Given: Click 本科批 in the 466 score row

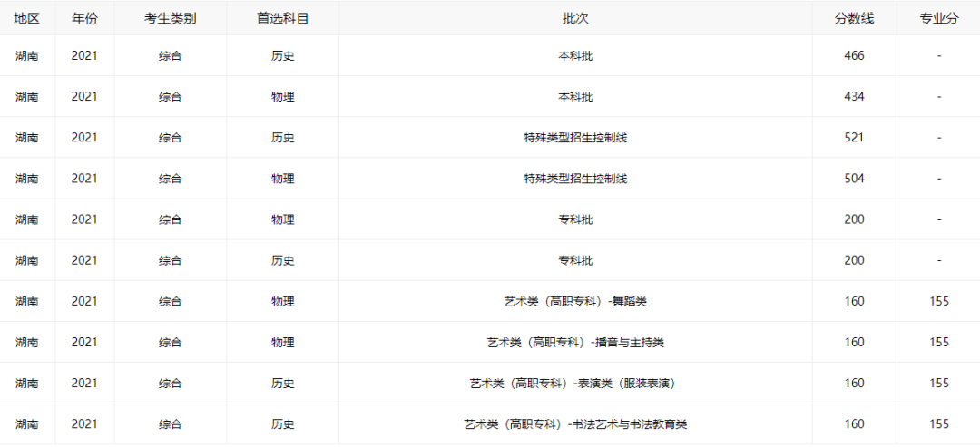Looking at the screenshot, I should coord(575,55).
